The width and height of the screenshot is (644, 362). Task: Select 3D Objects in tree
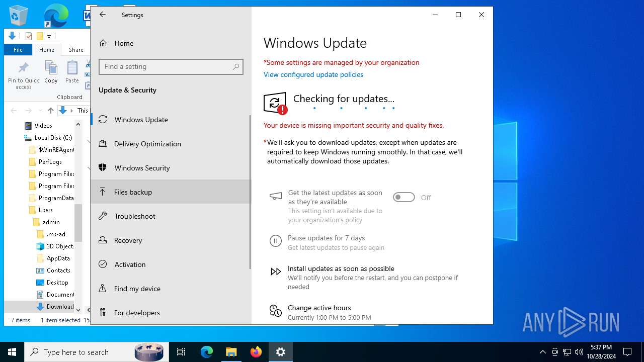pos(55,246)
